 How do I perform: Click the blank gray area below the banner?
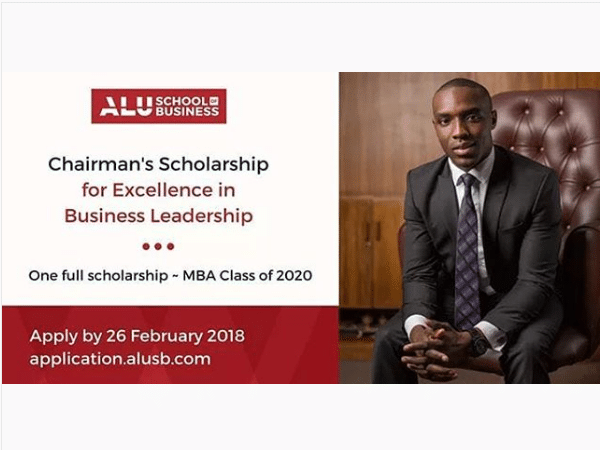(x=300, y=415)
